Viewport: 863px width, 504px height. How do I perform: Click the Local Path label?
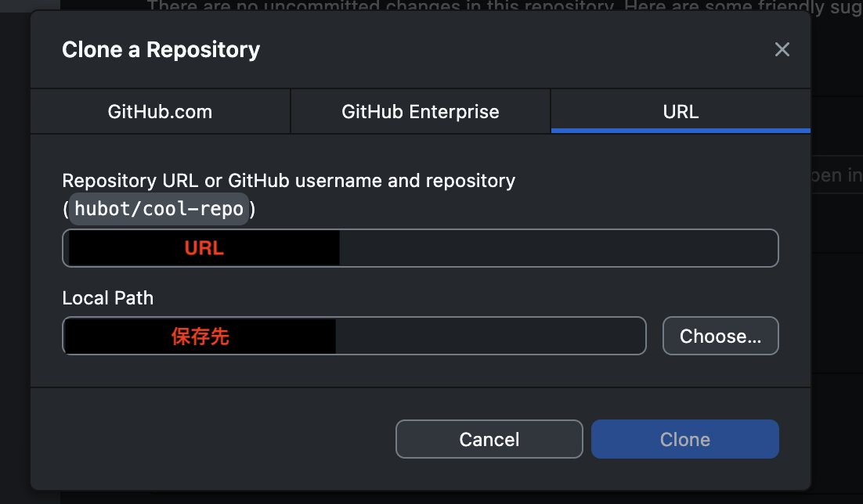pos(108,298)
